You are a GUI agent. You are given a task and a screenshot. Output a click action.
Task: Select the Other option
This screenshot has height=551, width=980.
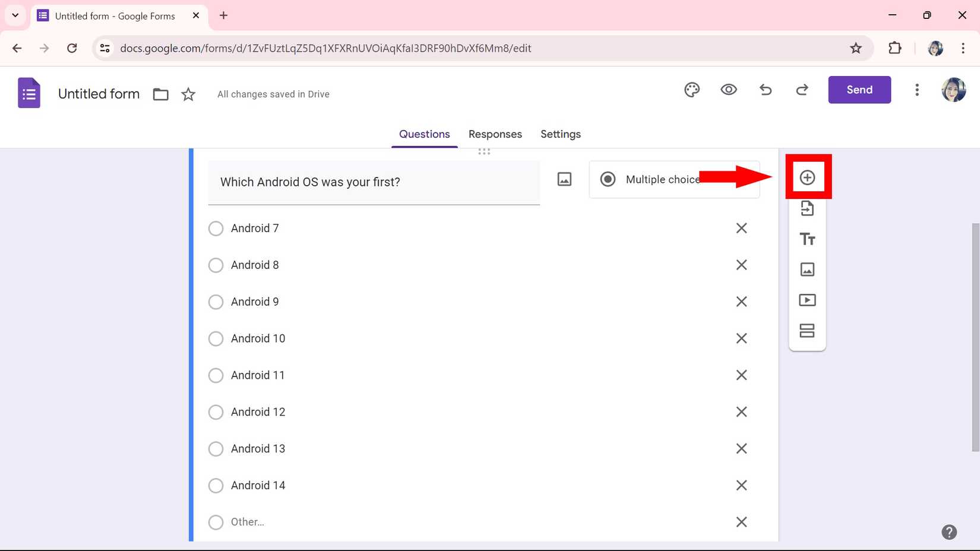tap(216, 522)
